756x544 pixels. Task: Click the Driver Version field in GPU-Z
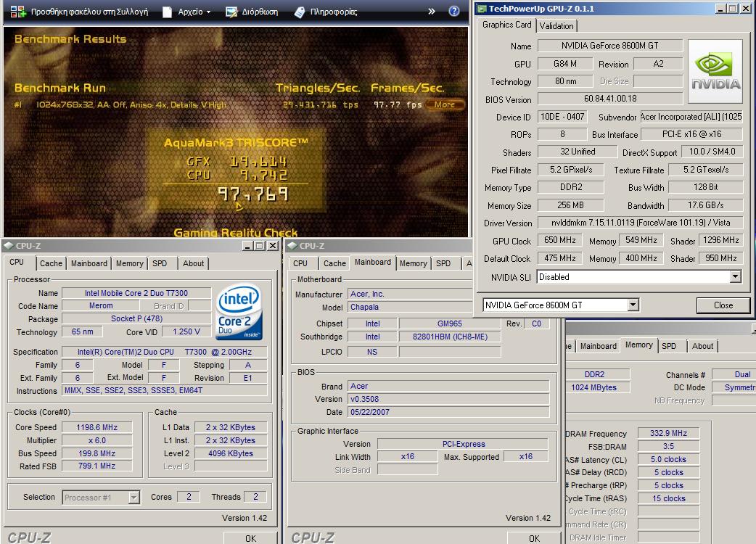pyautogui.click(x=641, y=223)
